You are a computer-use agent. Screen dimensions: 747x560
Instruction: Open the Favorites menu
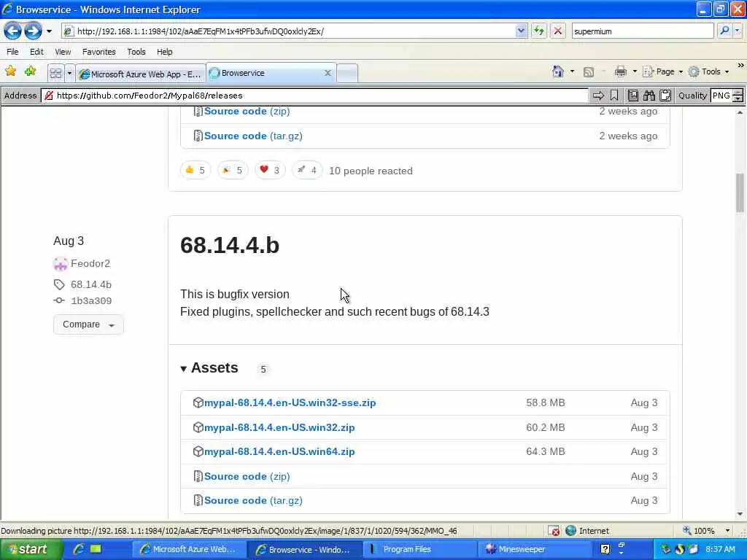pyautogui.click(x=98, y=52)
